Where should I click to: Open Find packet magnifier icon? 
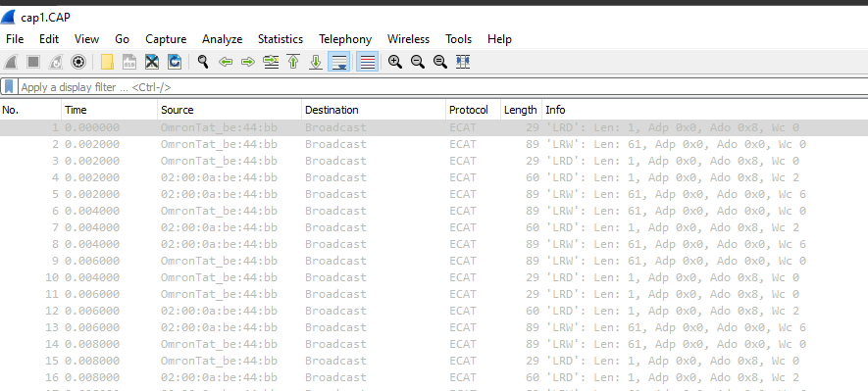point(203,62)
